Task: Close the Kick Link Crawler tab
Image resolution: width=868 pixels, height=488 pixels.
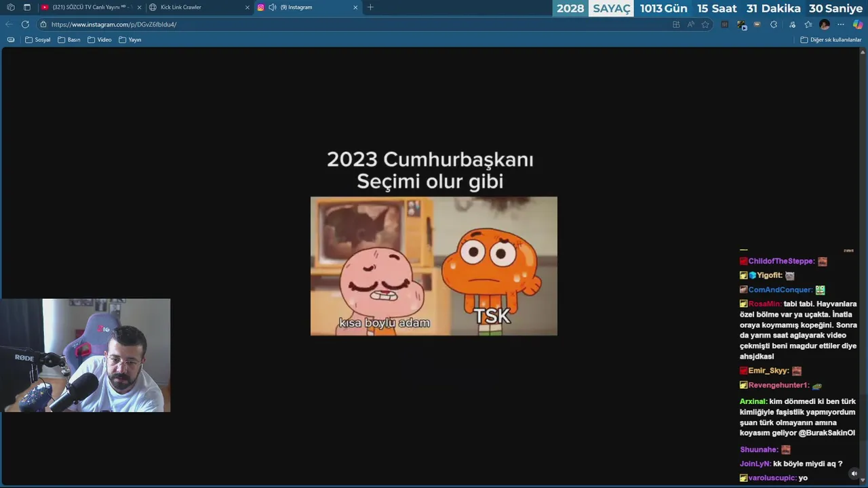Action: (248, 7)
